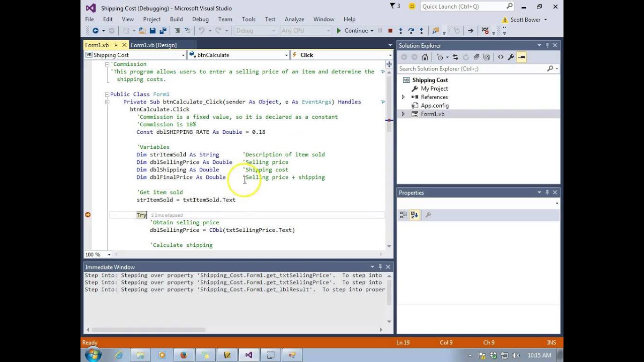Toggle auto hide pin on Immediate Window
Image resolution: width=644 pixels, height=362 pixels.
(380, 267)
